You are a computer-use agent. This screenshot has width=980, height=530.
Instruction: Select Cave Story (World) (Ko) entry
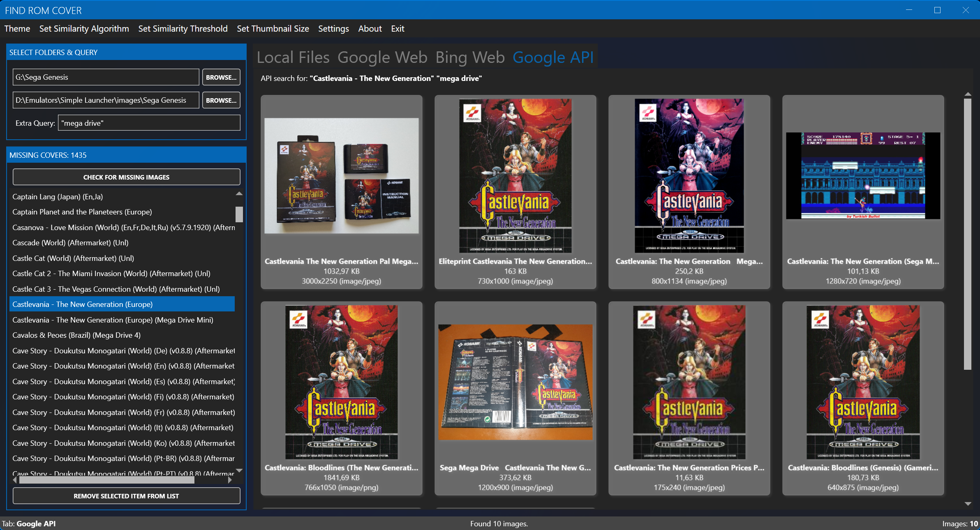pos(122,443)
